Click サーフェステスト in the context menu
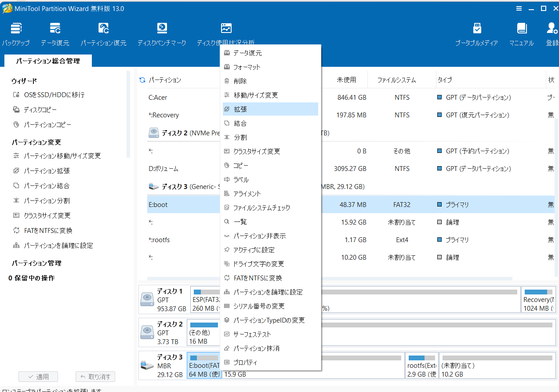559x392 pixels. 252,334
